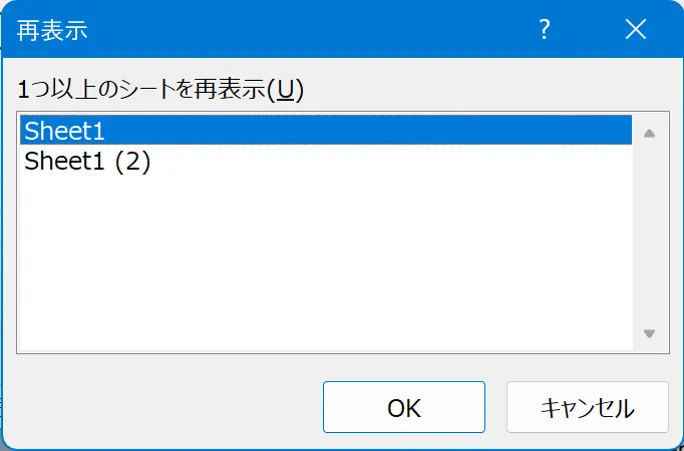
Task: Open help for the 再表示 dialog
Action: [545, 30]
